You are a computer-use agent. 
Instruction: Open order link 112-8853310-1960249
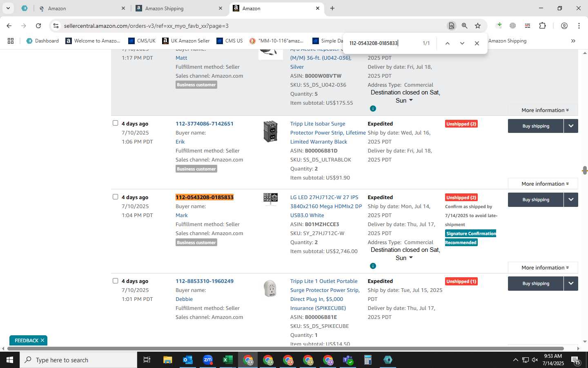point(205,281)
